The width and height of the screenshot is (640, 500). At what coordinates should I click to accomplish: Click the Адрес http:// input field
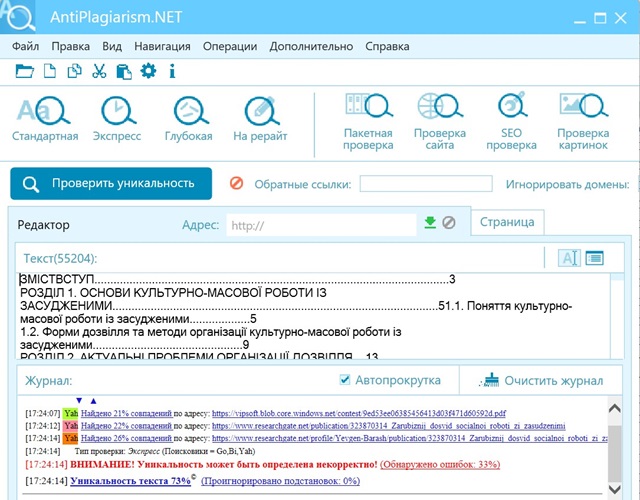[x=321, y=225]
